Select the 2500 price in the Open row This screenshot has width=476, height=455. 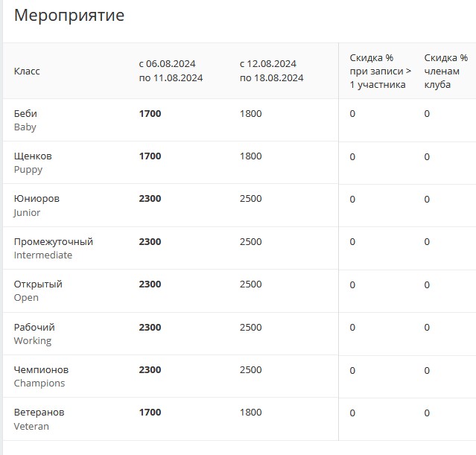click(251, 284)
